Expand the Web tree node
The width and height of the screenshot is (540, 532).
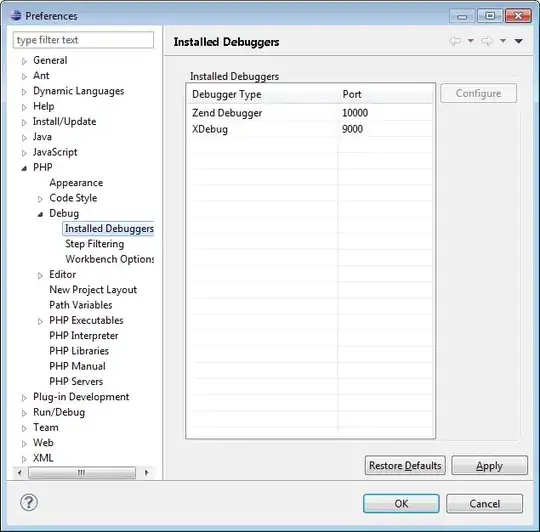point(24,444)
